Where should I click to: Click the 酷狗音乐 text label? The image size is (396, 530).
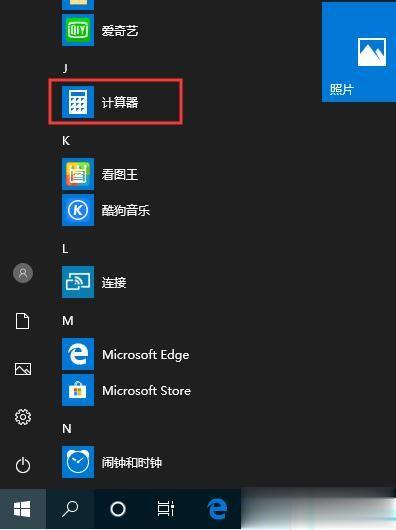coord(126,211)
